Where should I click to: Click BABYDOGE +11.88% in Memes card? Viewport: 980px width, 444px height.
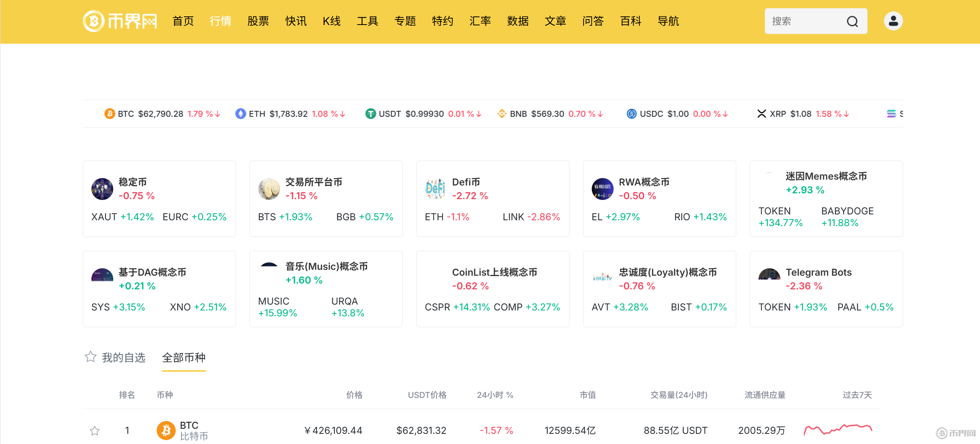pyautogui.click(x=848, y=217)
